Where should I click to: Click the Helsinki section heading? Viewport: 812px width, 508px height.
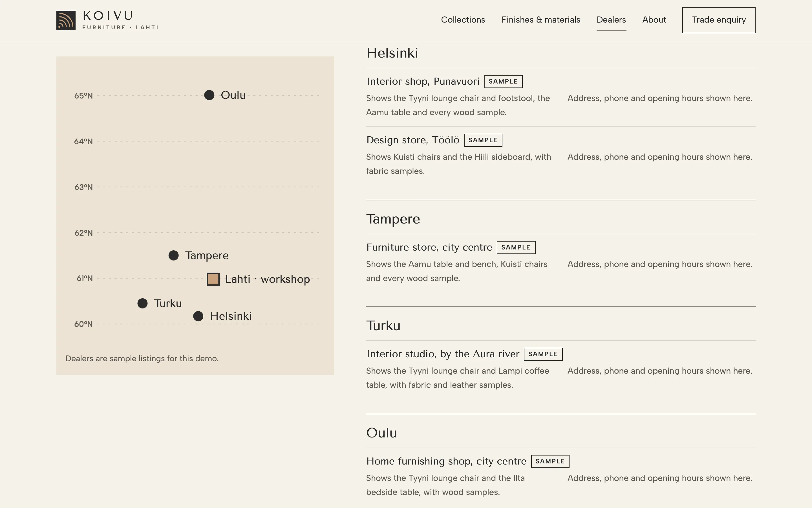(392, 53)
